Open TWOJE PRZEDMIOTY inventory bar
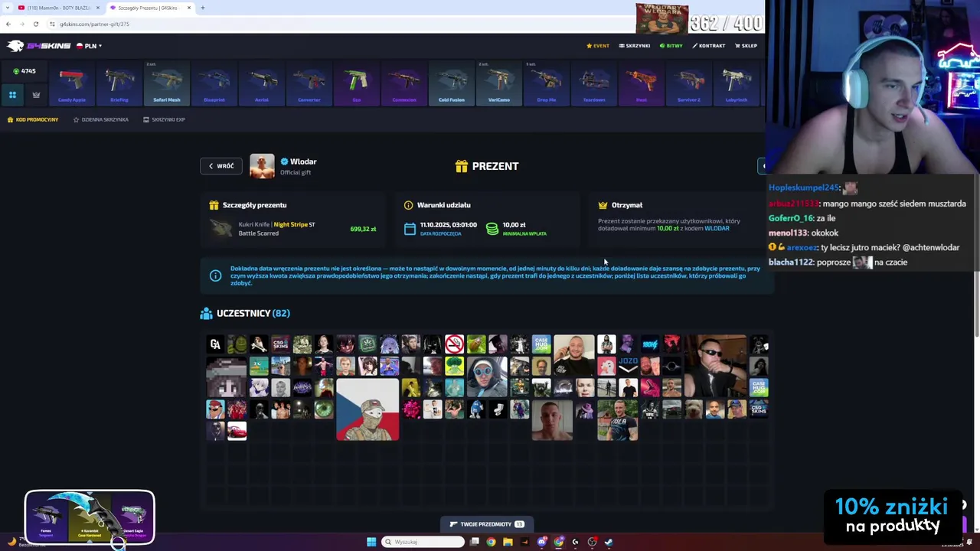Screen dimensions: 980x551 point(487,524)
